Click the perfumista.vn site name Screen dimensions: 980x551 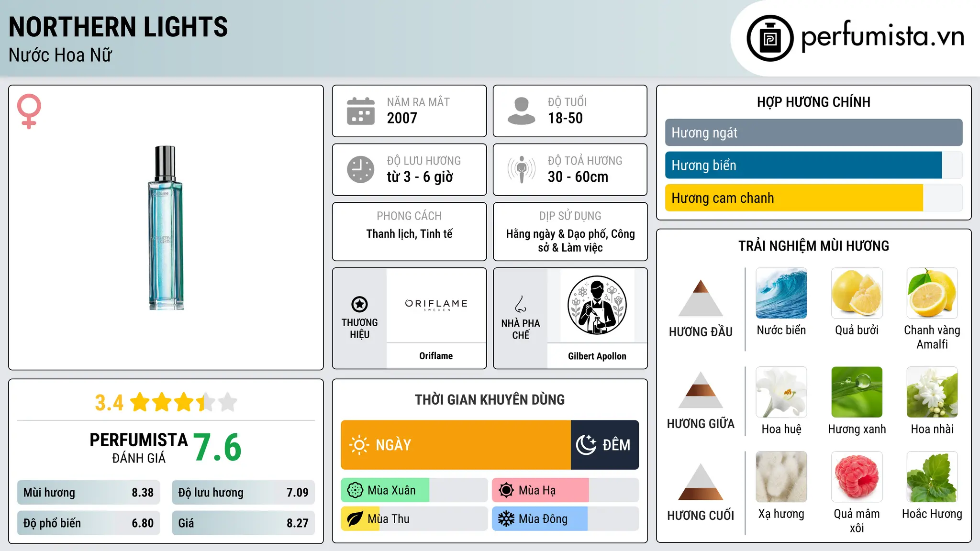882,36
